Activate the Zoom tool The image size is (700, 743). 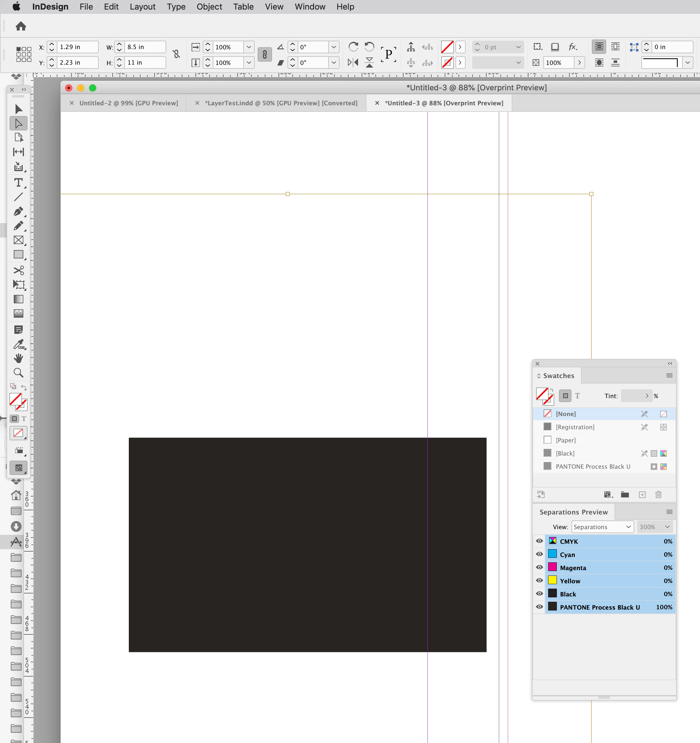(x=18, y=373)
